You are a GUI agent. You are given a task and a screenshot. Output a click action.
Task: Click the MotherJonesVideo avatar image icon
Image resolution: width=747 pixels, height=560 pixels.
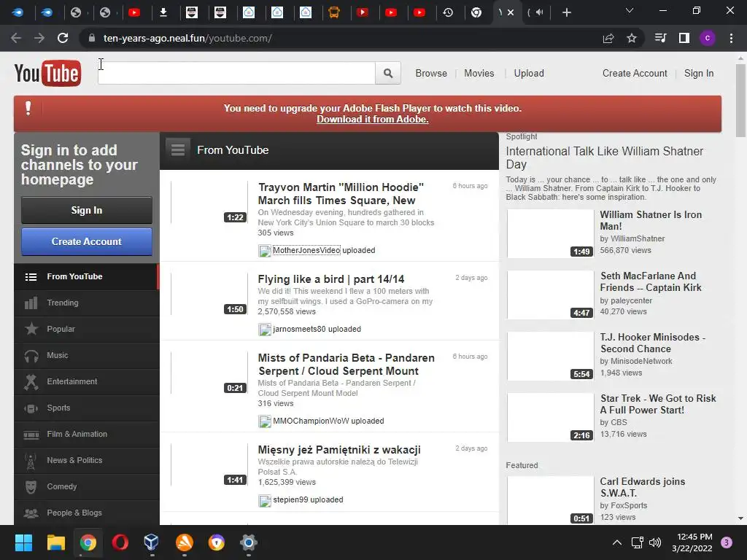tap(264, 251)
